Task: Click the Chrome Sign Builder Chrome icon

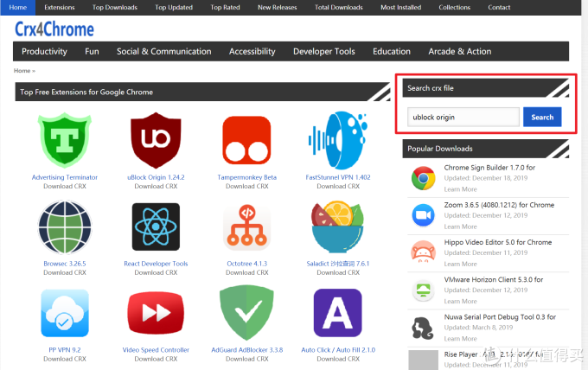Action: tap(423, 178)
